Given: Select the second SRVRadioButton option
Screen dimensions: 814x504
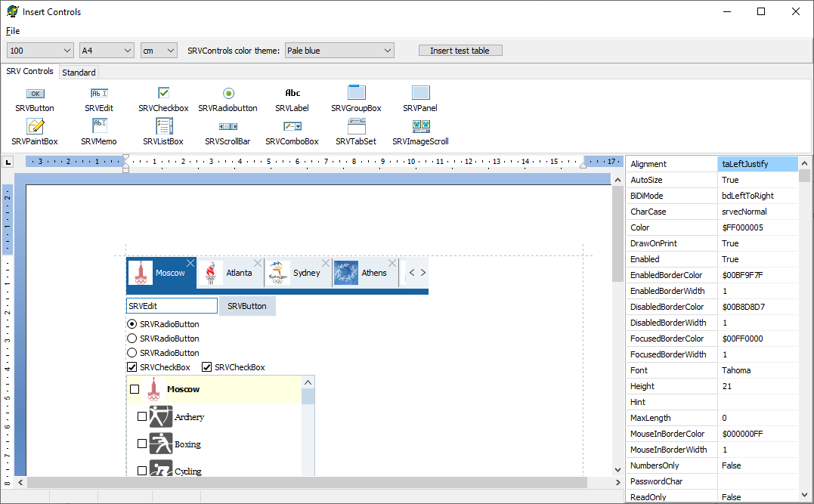Looking at the screenshot, I should point(132,339).
